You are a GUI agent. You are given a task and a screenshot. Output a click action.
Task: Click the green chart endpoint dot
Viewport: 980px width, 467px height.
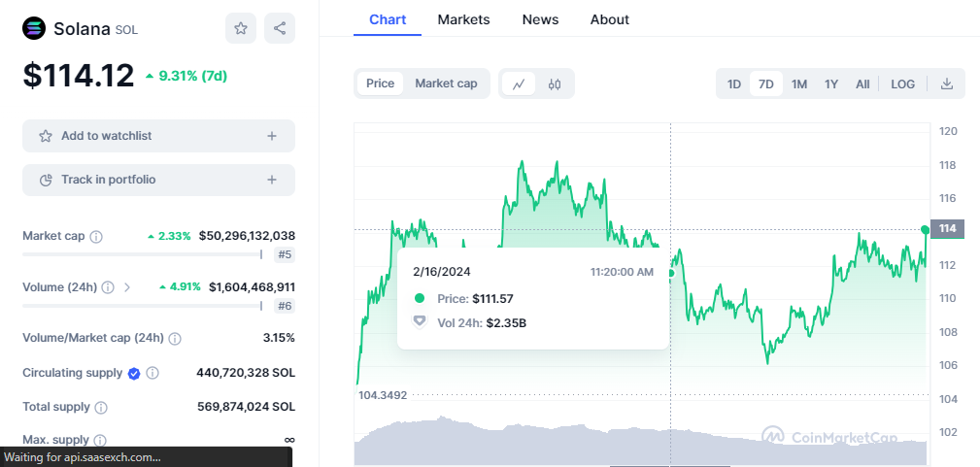[x=926, y=229]
